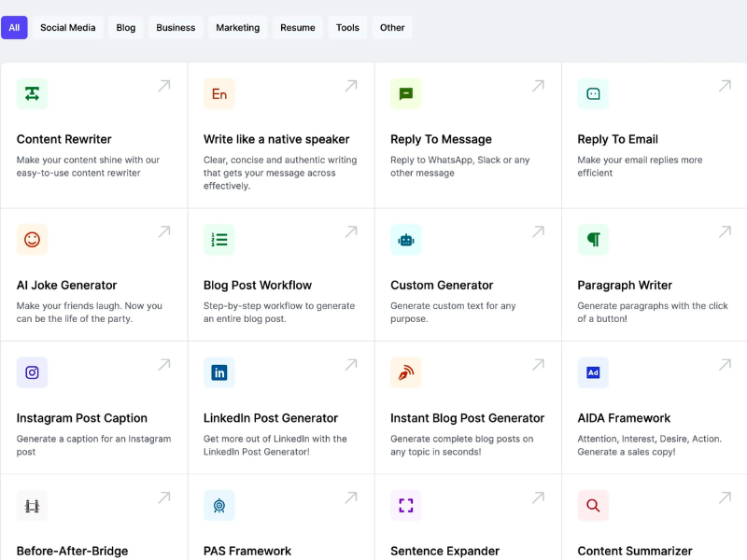Select the Resume category tab
747x560 pixels.
[297, 27]
